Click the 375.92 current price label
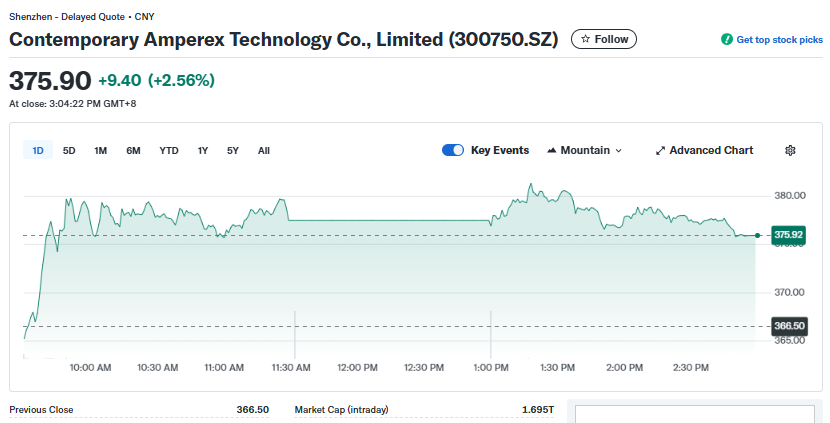Image resolution: width=830 pixels, height=423 pixels. pyautogui.click(x=788, y=235)
